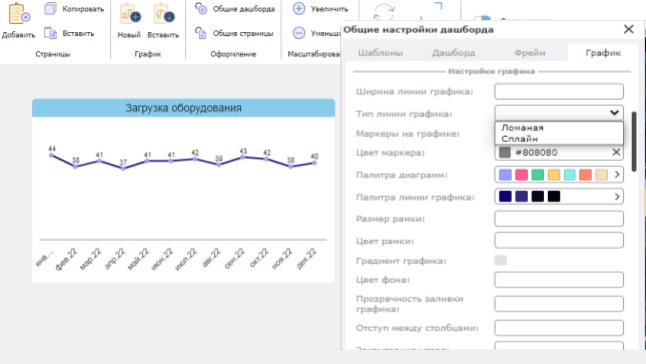Toggle the Градиент графика checkbox
The image size is (646, 364).
pos(501,260)
